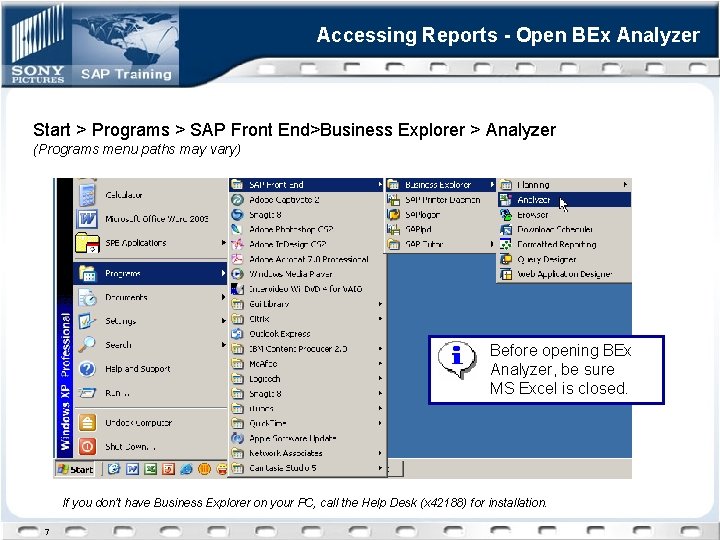Click the Adobe Acrobat 7.0 Professional icon

click(x=237, y=259)
